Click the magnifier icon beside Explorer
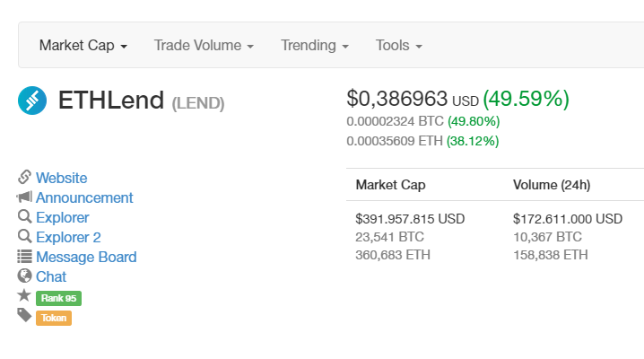644x359 pixels. pyautogui.click(x=24, y=217)
